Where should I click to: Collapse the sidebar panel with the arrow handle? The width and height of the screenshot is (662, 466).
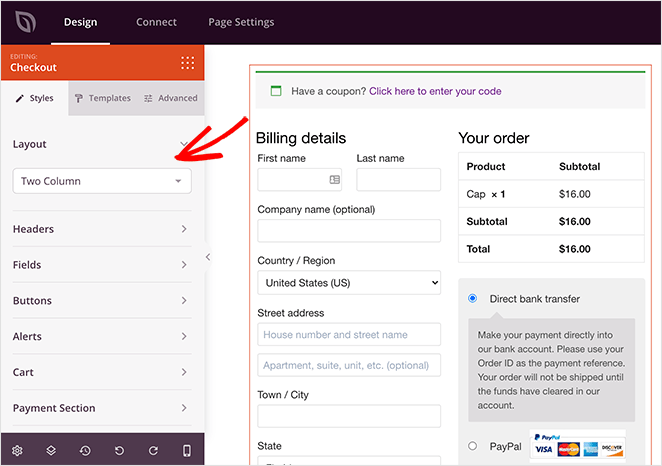208,257
